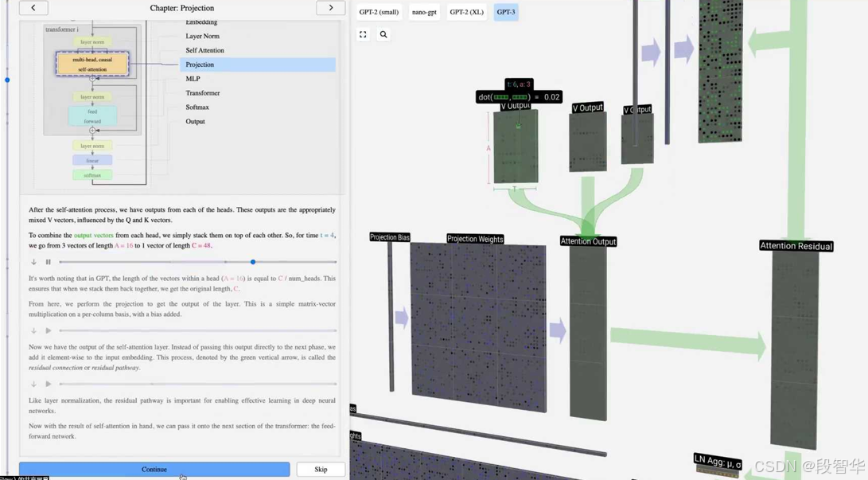Image resolution: width=868 pixels, height=480 pixels.
Task: Open the Projection chapter
Action: [x=258, y=64]
